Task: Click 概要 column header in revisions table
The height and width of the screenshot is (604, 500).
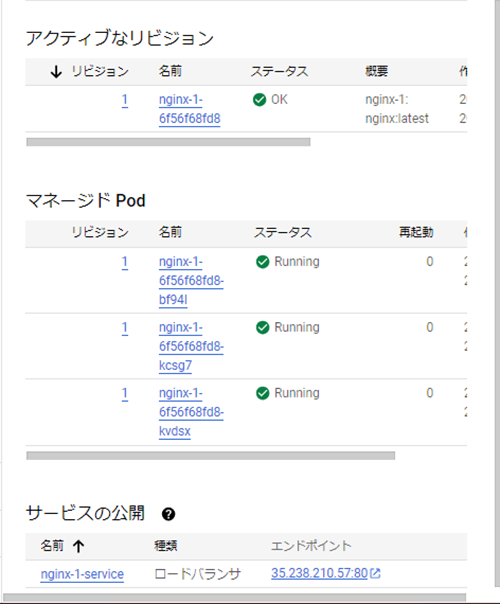Action: [x=377, y=71]
